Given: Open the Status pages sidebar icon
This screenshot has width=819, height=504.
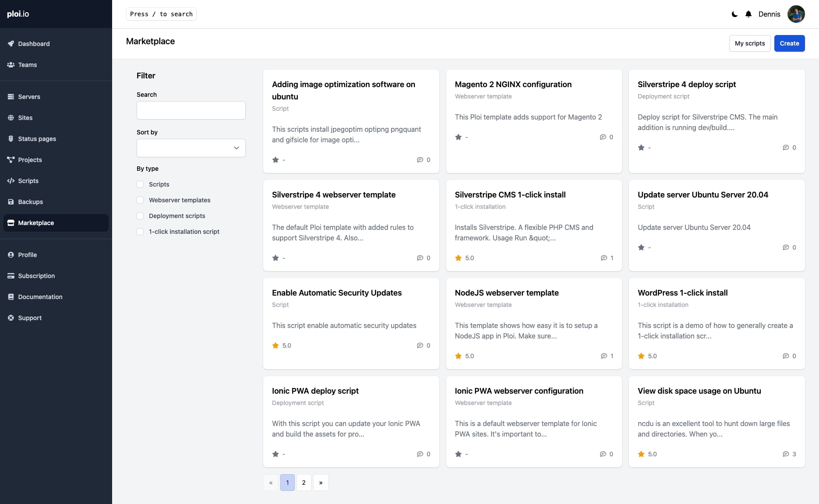Looking at the screenshot, I should tap(11, 138).
